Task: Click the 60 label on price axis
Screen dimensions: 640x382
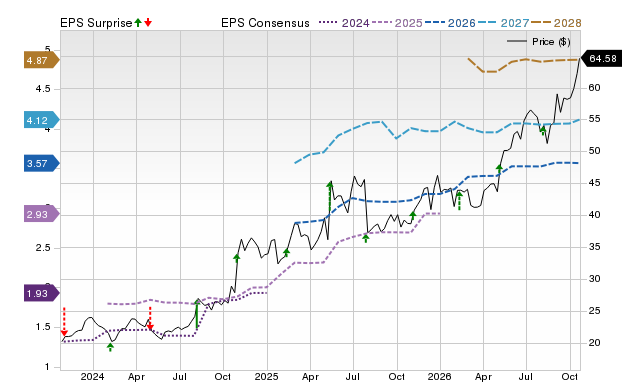Action: 594,88
